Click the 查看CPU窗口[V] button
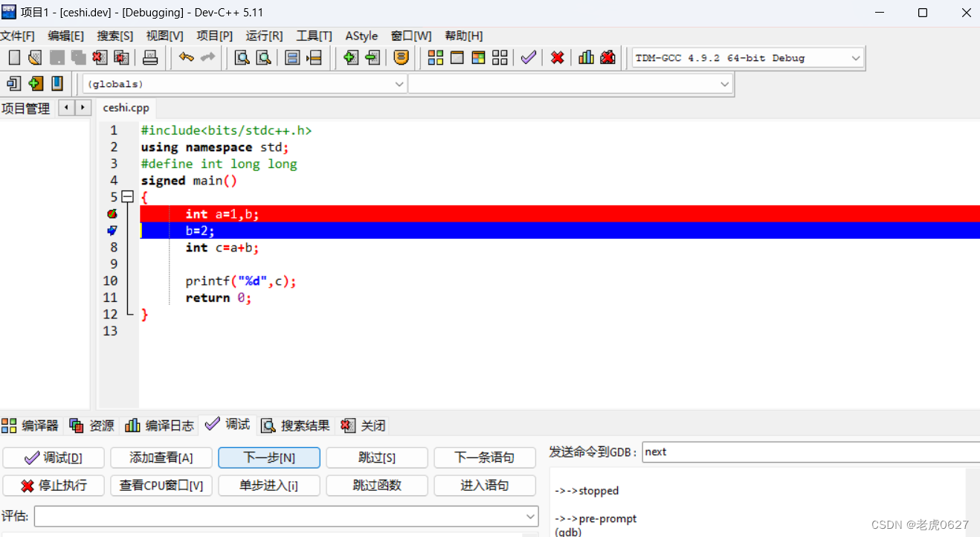 click(x=161, y=486)
